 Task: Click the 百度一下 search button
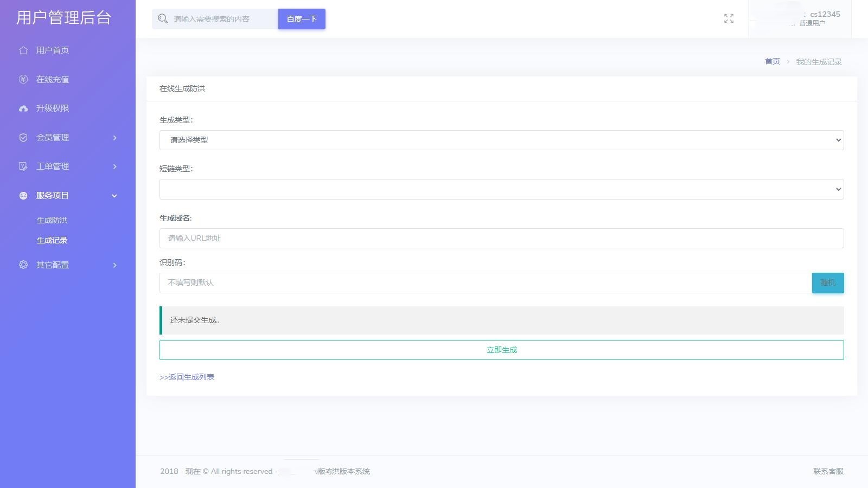pyautogui.click(x=302, y=19)
